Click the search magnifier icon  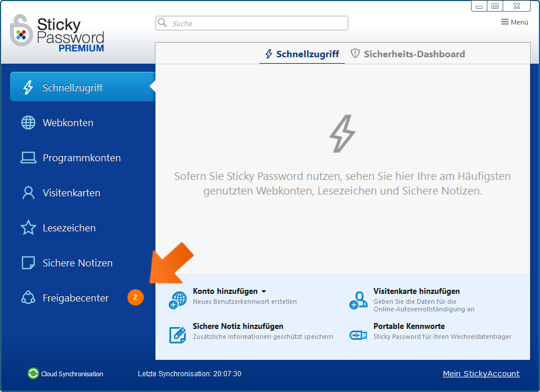coord(162,23)
